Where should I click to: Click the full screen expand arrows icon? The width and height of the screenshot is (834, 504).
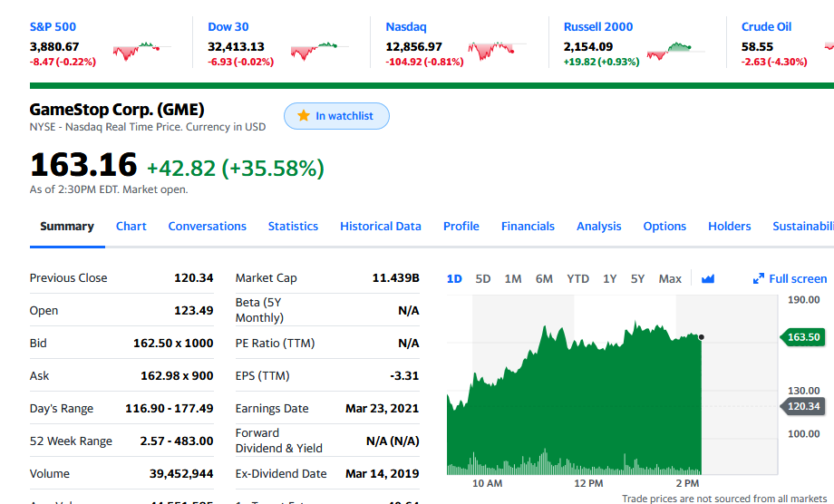(759, 278)
